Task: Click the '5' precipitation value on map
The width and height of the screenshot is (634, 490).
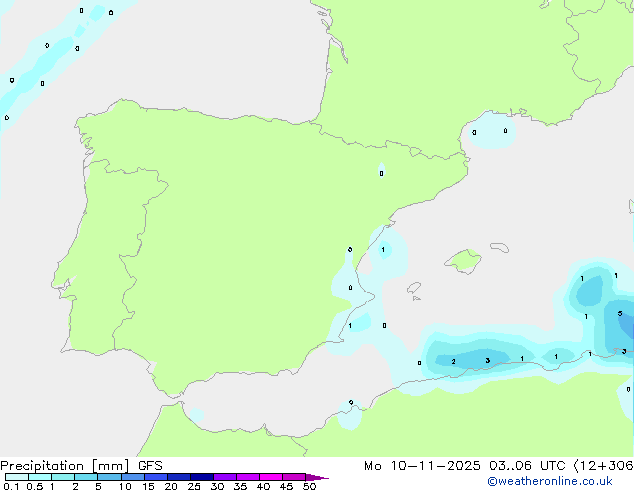Action: click(620, 314)
